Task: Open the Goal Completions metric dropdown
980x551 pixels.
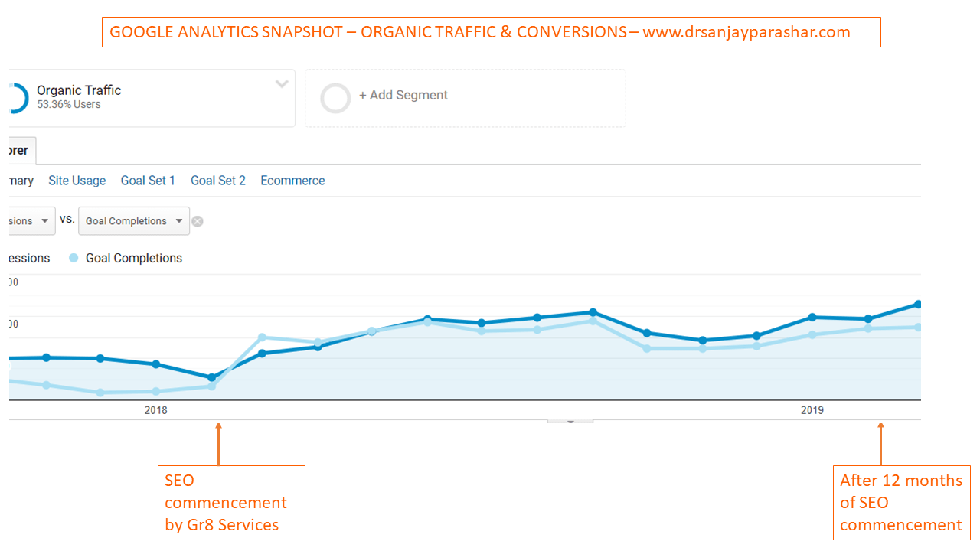Action: tap(134, 221)
